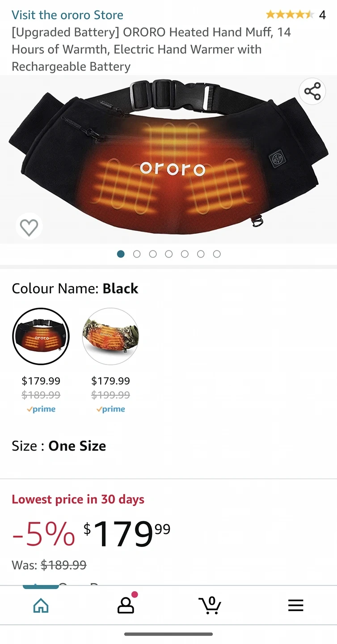Tap the $179.99 price for camouflage variant
The image size is (337, 644).
pos(110,381)
